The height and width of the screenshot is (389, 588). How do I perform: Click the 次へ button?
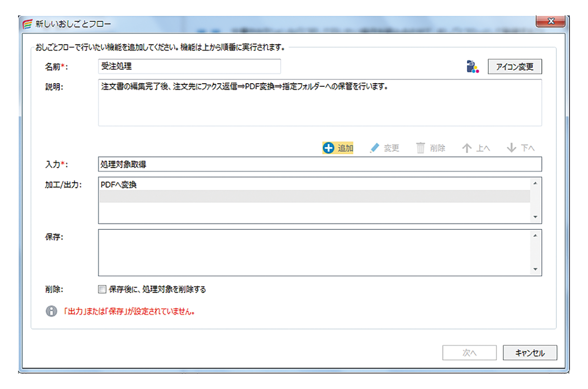tap(469, 353)
